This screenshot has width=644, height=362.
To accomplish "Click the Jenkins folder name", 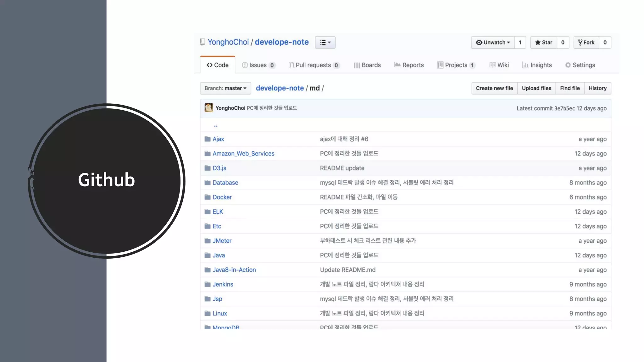I will click(x=223, y=284).
